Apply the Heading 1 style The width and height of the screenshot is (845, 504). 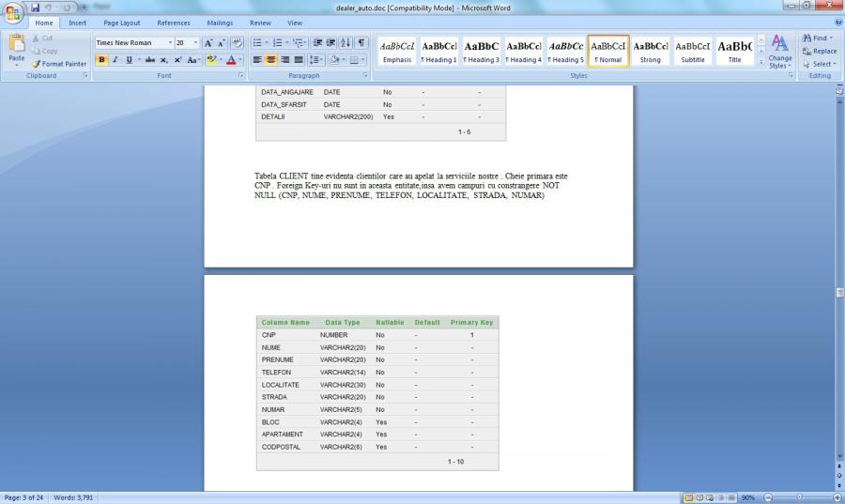[438, 52]
